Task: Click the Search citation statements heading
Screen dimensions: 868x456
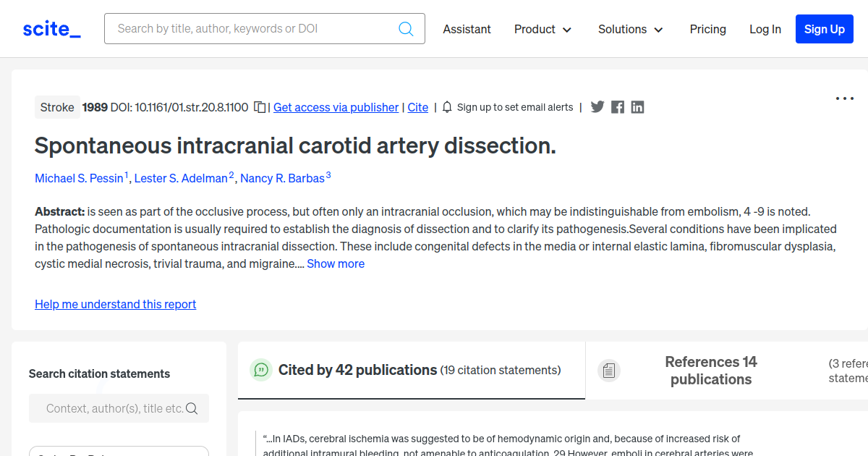Action: (99, 373)
